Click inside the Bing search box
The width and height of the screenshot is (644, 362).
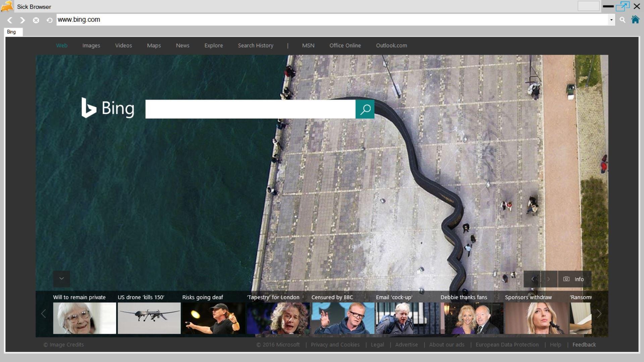pyautogui.click(x=250, y=109)
